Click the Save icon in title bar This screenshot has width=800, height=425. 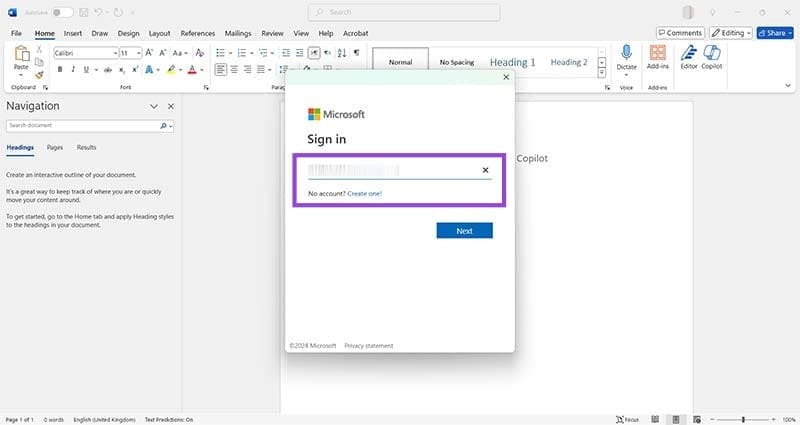(84, 12)
